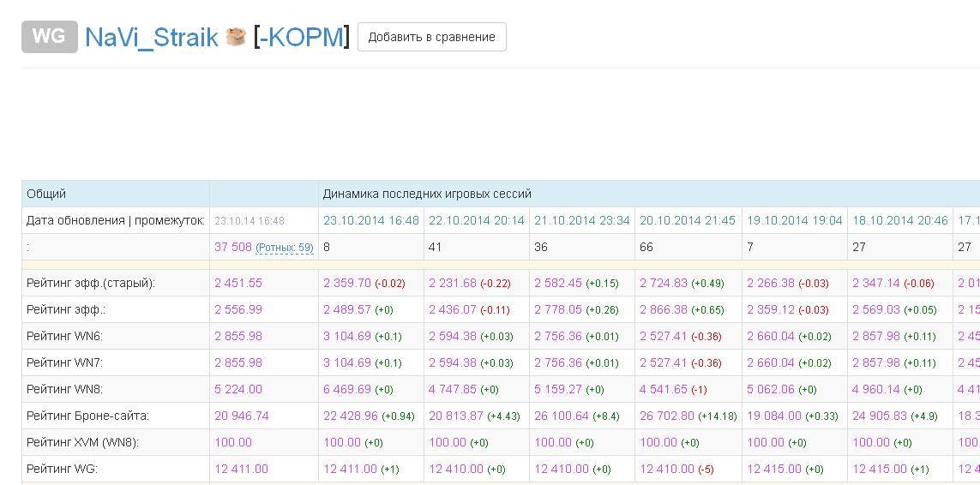Open session dated 22.10.2014 20:14

tap(477, 220)
